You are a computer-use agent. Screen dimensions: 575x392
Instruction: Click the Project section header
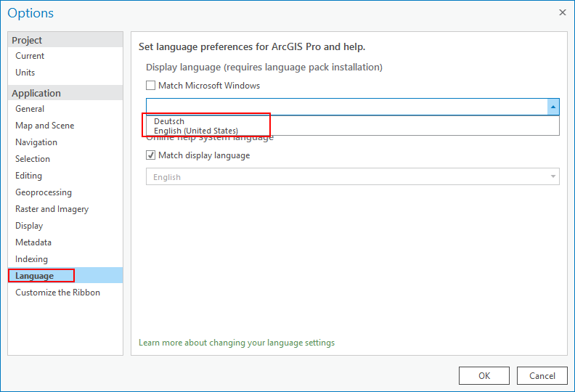[x=65, y=40]
